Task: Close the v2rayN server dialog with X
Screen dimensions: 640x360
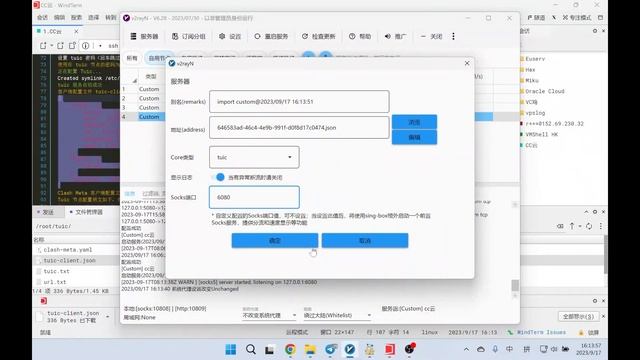Action: coord(467,63)
